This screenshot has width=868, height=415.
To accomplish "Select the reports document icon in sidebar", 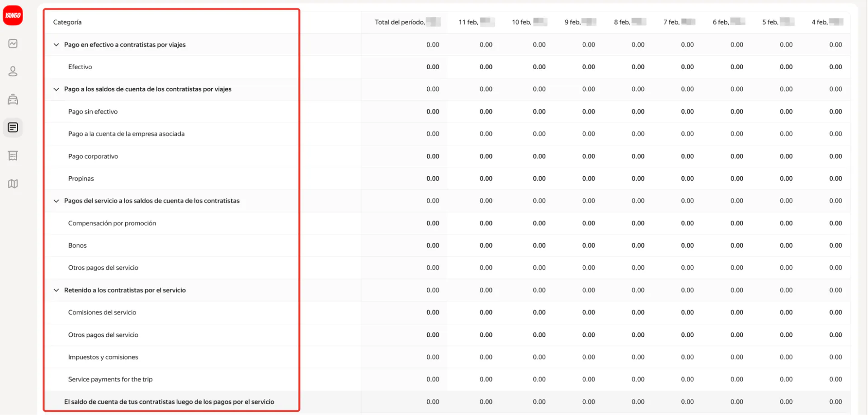I will point(13,127).
